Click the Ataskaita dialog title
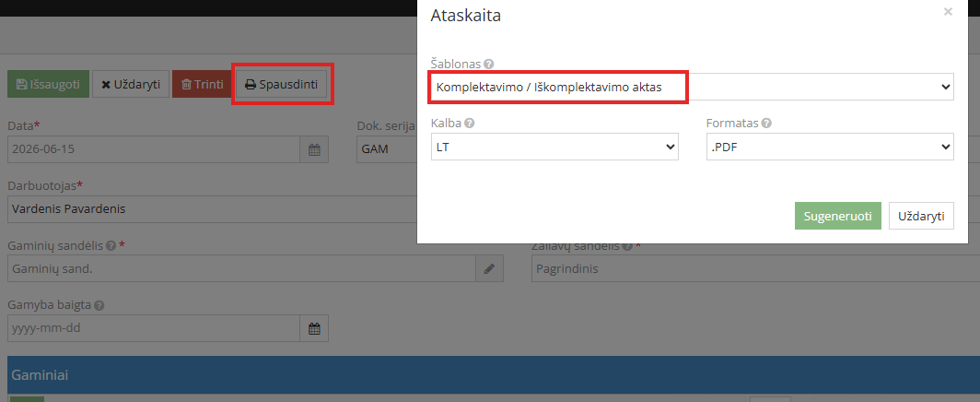Image resolution: width=980 pixels, height=402 pixels. coord(466,16)
